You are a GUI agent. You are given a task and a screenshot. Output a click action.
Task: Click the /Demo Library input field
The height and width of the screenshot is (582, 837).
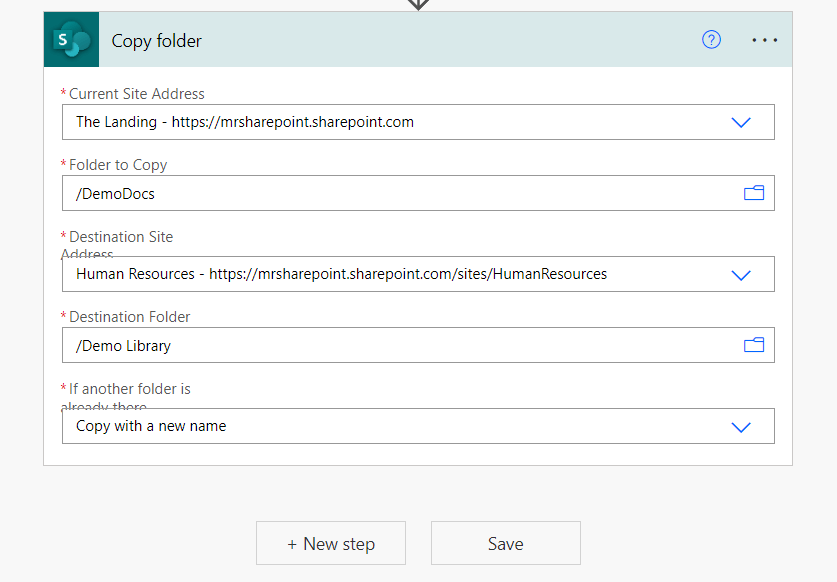tap(418, 345)
